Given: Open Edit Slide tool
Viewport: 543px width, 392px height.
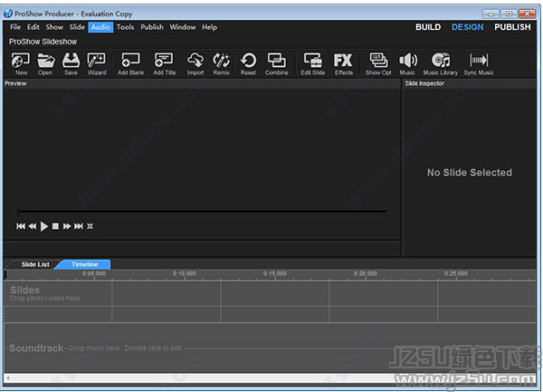Looking at the screenshot, I should coord(313,64).
